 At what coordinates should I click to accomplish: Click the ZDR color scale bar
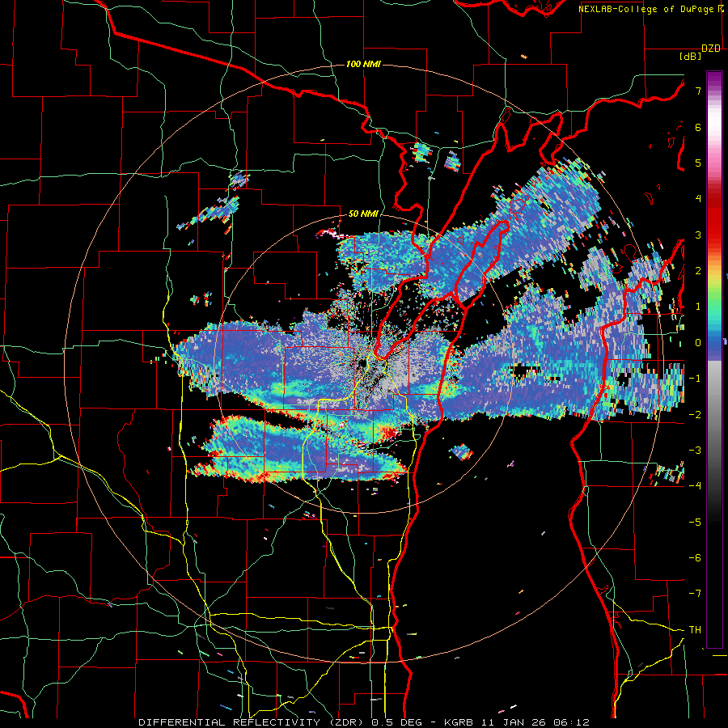point(714,359)
